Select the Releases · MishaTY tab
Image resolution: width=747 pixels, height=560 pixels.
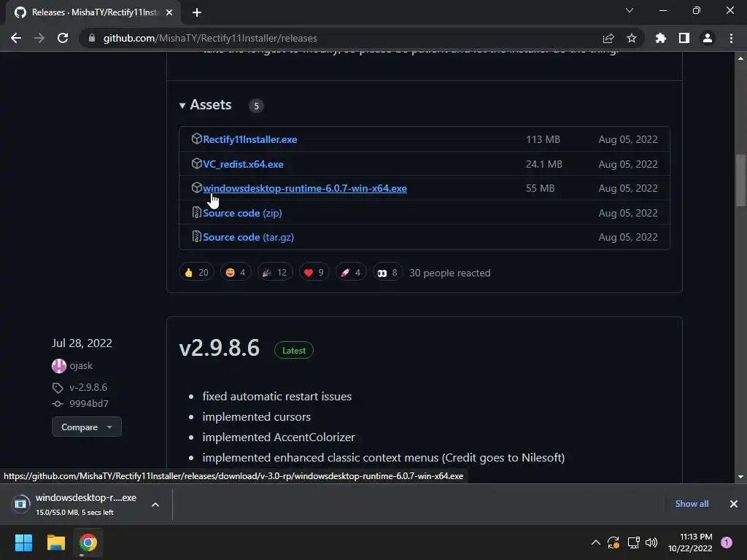[94, 12]
